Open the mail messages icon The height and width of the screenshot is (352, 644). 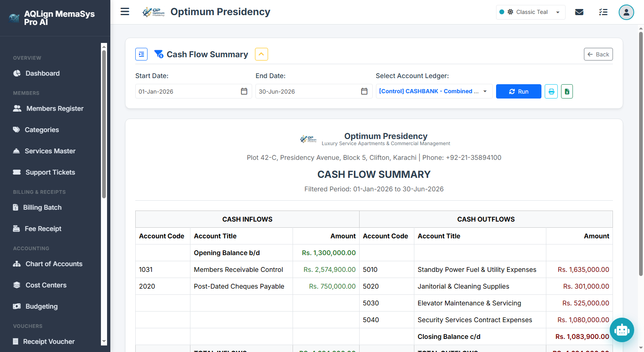click(x=579, y=12)
